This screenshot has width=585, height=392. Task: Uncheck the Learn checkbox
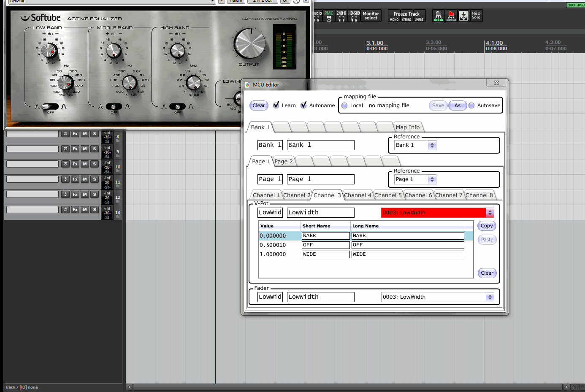coord(276,105)
